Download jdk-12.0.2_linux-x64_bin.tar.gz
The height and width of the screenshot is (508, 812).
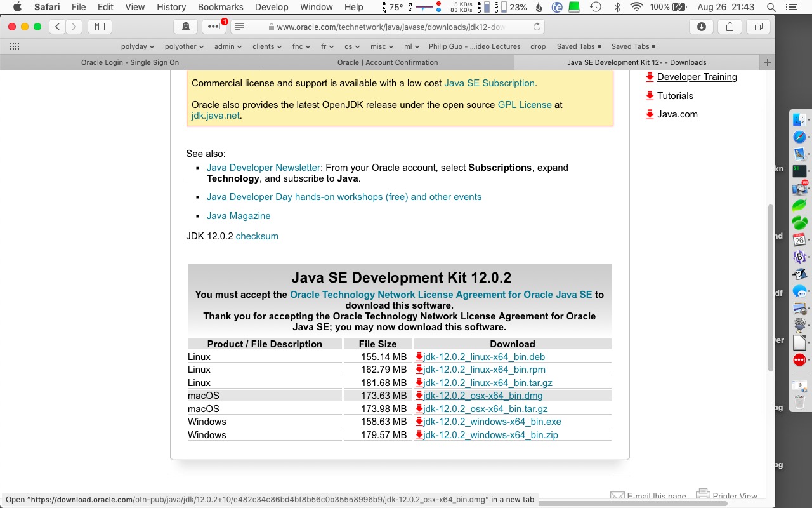click(x=488, y=383)
